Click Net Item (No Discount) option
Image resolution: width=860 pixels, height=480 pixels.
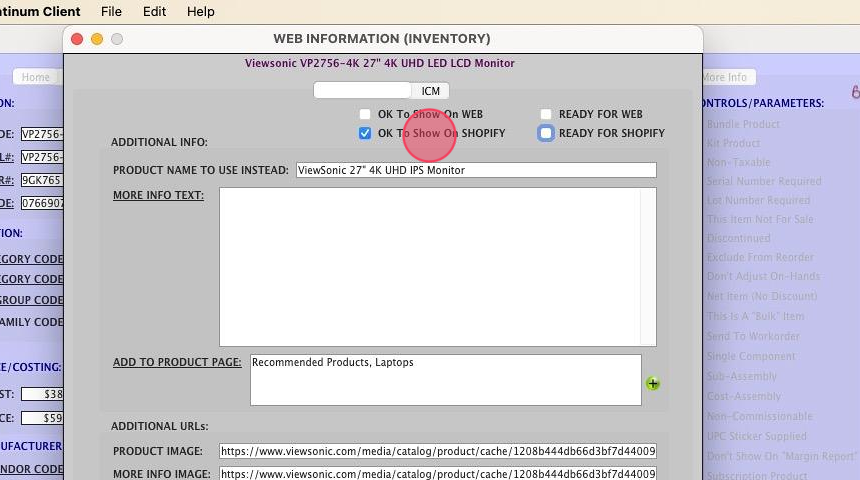[x=762, y=296]
